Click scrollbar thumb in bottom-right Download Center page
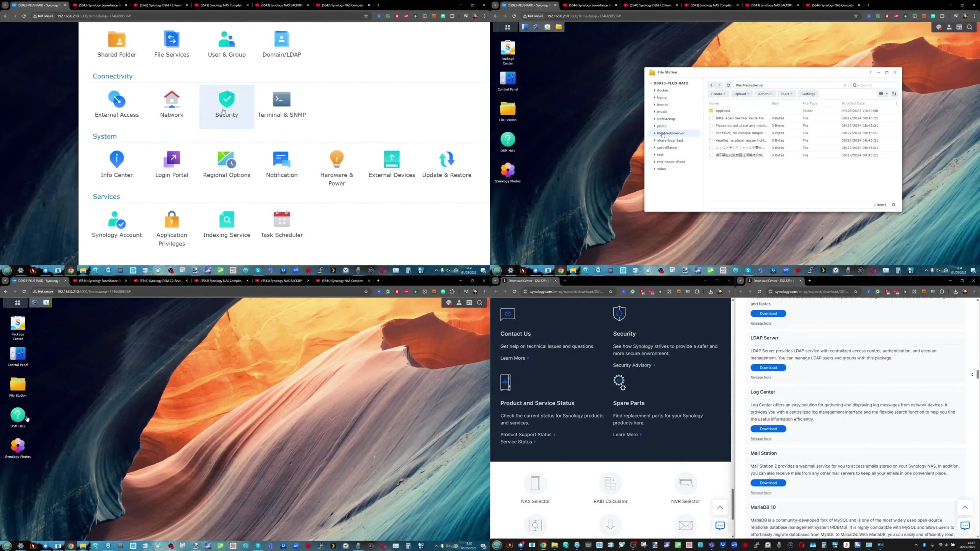The image size is (980, 551). pyautogui.click(x=977, y=374)
